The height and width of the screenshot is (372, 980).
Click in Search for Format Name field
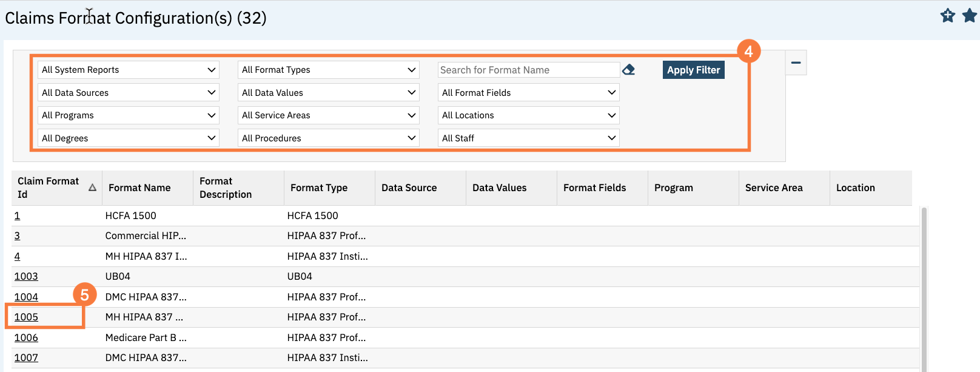[x=528, y=70]
